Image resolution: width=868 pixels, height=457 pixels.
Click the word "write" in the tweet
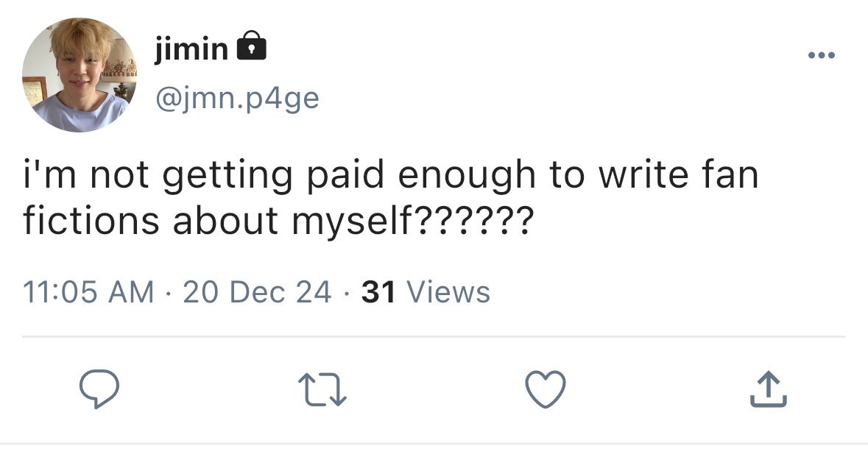coord(643,174)
